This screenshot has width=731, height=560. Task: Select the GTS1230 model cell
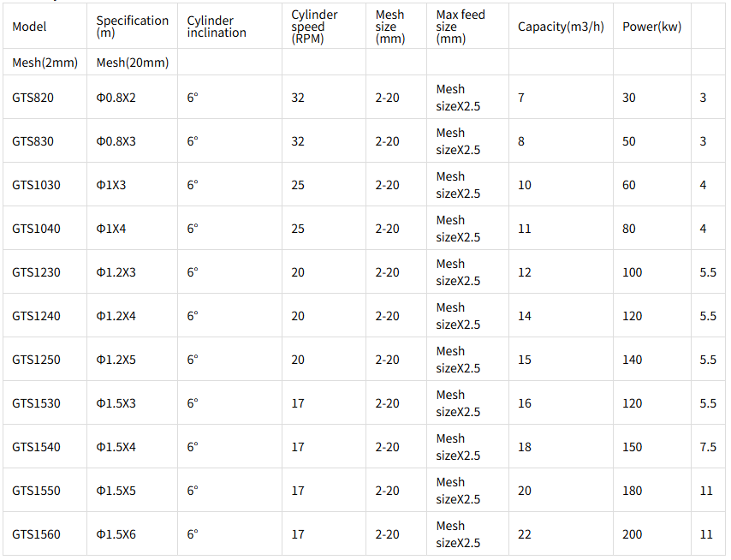pos(36,271)
